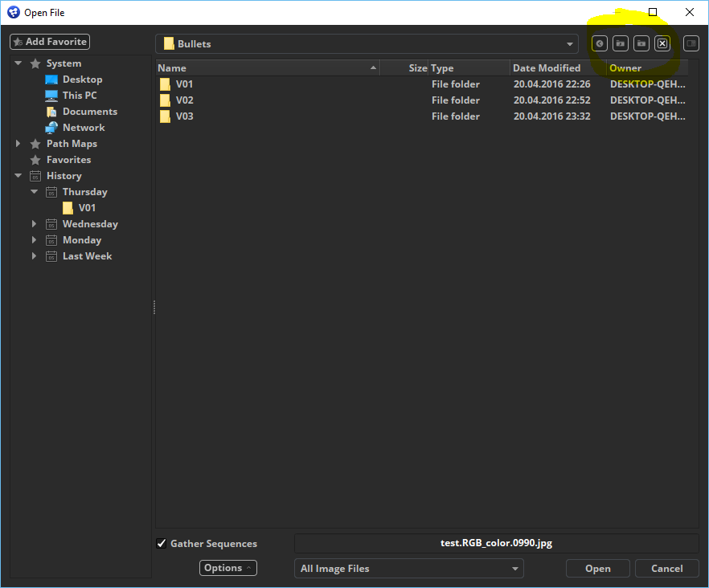Click the This PC computer icon
The image size is (709, 588).
point(51,96)
